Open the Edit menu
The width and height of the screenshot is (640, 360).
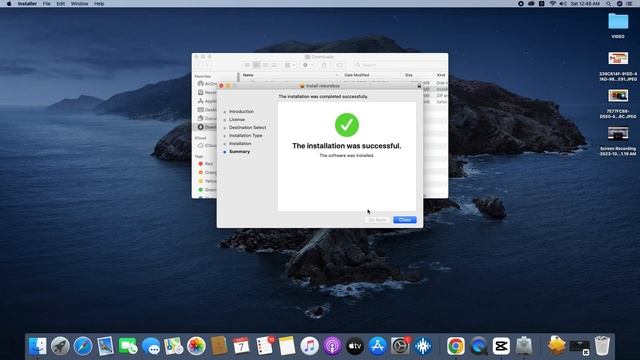[x=60, y=4]
